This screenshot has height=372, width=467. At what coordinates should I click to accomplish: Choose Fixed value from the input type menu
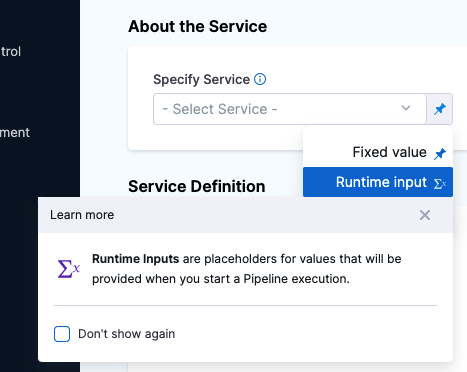[x=378, y=152]
